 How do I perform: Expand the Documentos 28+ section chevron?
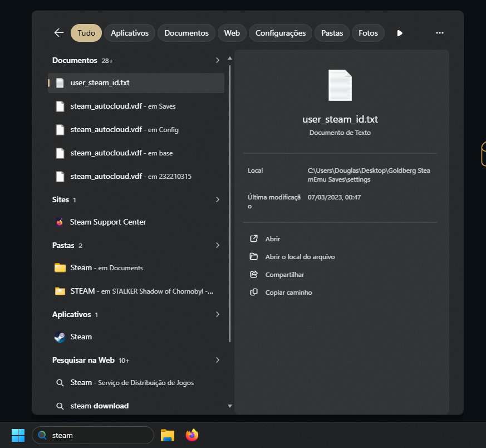[x=218, y=60]
